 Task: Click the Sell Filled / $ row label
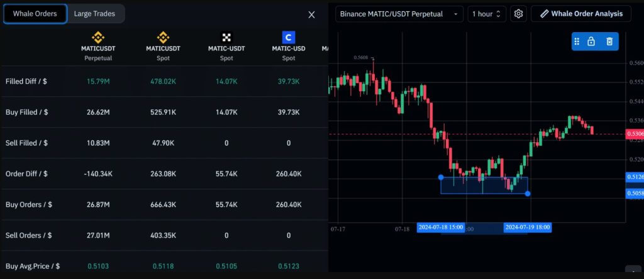click(26, 143)
